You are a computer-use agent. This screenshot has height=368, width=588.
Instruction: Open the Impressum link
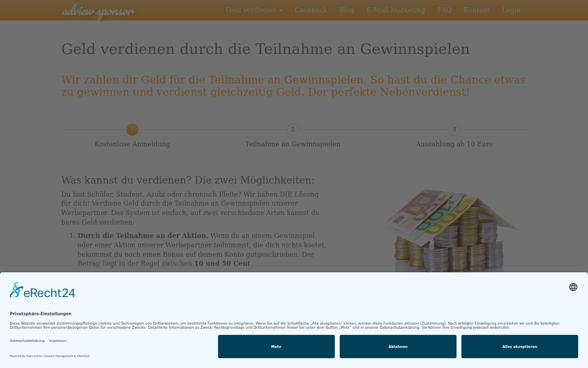(58, 341)
